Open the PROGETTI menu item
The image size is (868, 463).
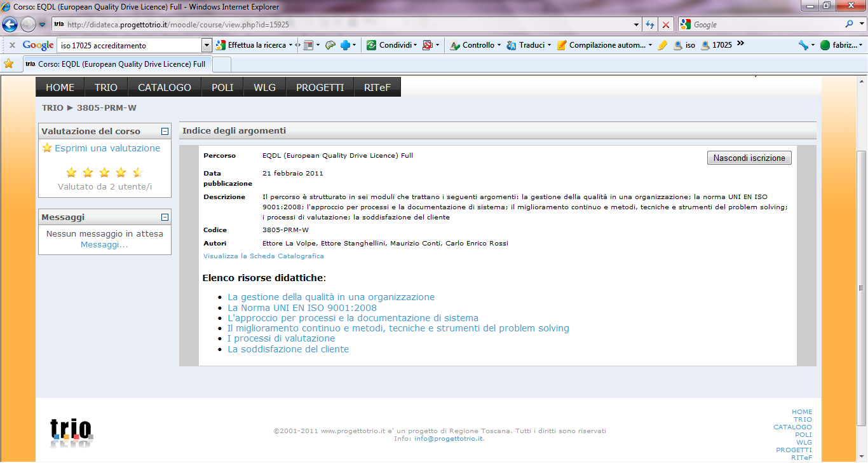(320, 87)
